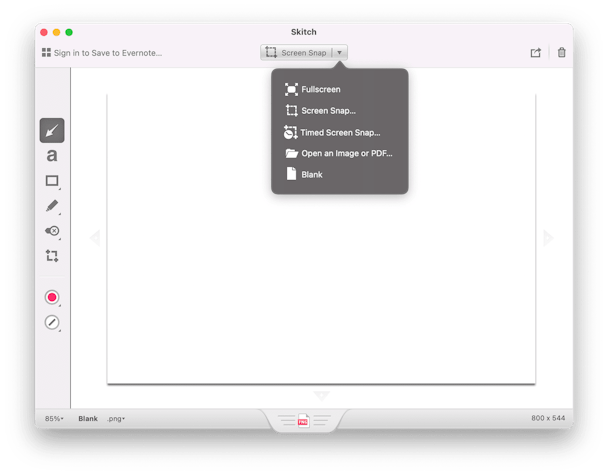
Task: Choose Timed Screen Snap... menu entry
Action: (x=332, y=132)
